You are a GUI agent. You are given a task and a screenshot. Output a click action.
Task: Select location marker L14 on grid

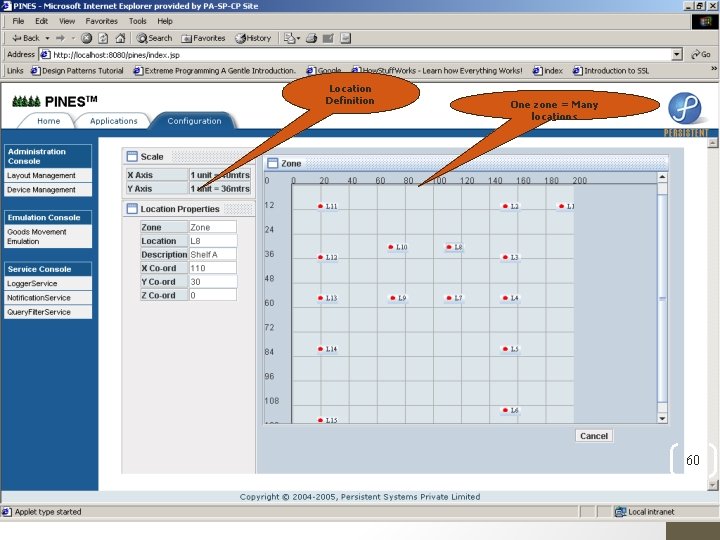pyautogui.click(x=327, y=349)
